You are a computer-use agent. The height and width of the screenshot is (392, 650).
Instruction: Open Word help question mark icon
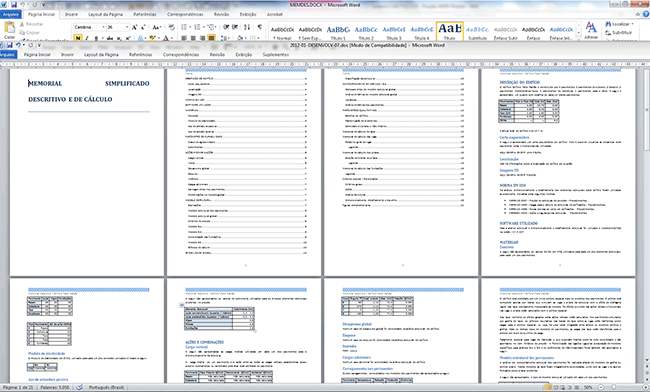(x=646, y=14)
